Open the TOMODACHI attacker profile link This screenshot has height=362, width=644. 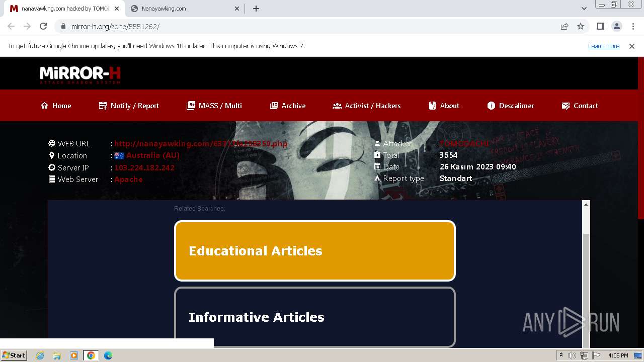(x=464, y=143)
